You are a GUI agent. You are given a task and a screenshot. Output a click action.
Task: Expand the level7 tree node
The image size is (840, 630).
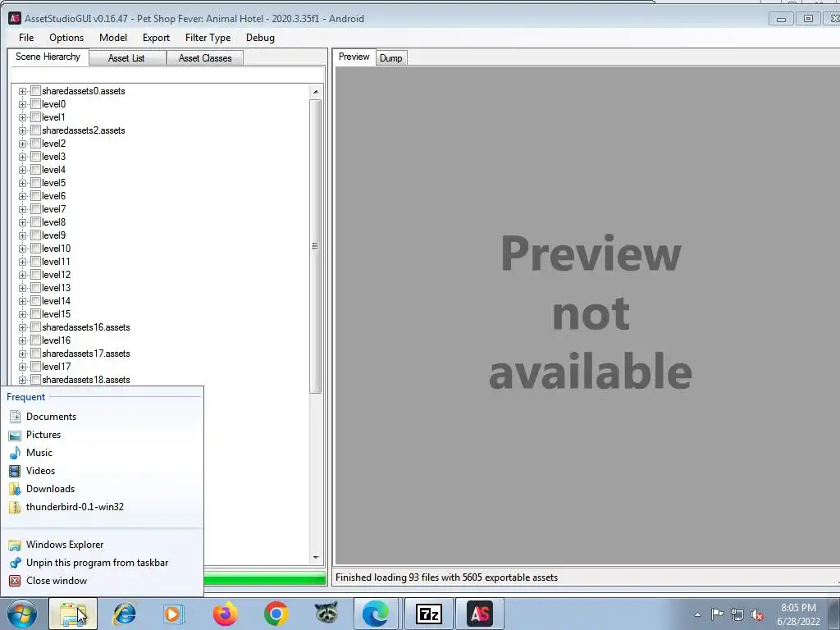click(22, 209)
